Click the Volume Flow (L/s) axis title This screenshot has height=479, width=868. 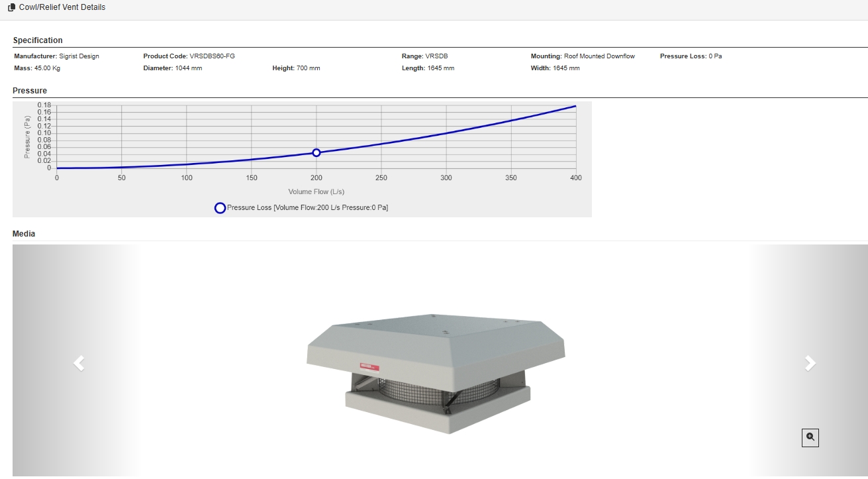coord(316,191)
